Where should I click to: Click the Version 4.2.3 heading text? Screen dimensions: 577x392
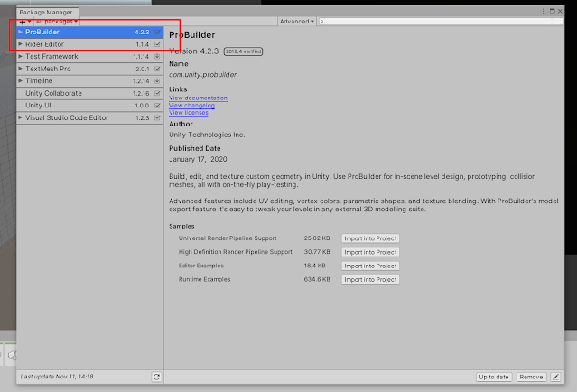[x=193, y=51]
